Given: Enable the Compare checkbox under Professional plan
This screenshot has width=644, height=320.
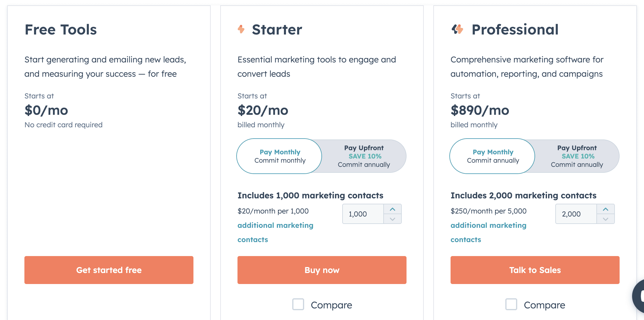Looking at the screenshot, I should 511,305.
